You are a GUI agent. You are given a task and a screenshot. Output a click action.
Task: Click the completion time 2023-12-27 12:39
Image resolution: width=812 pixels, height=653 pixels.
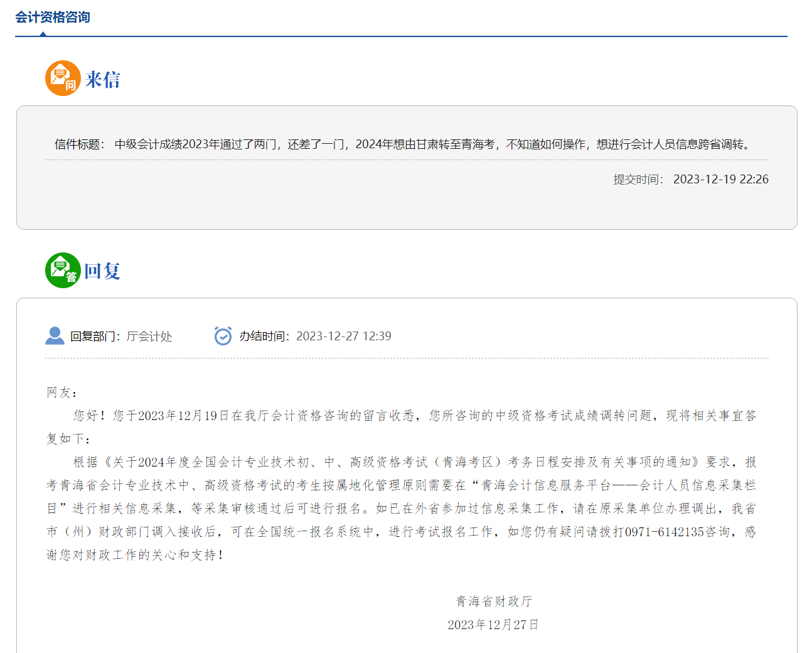pos(345,336)
